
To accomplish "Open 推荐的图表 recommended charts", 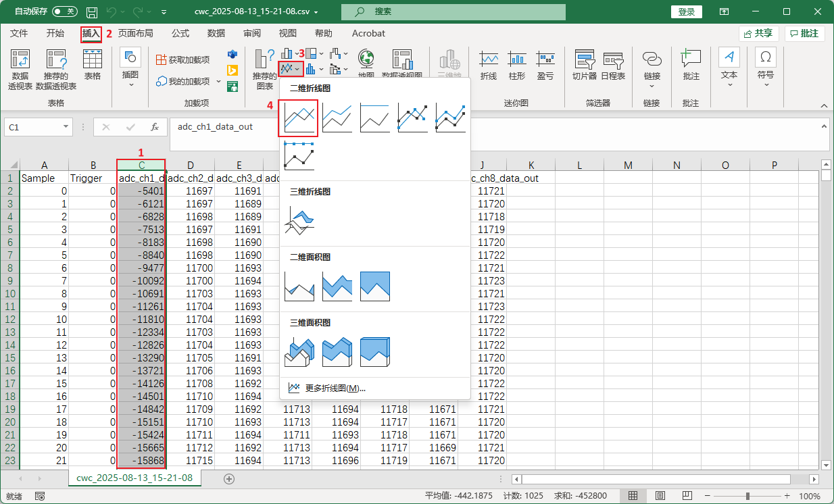I will pyautogui.click(x=264, y=70).
